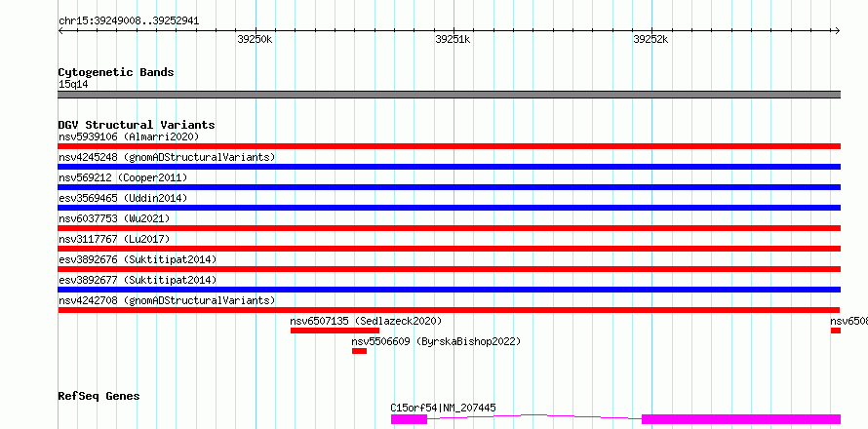Click the large second exon of C15orf54
The width and height of the screenshot is (868, 429).
(x=741, y=419)
